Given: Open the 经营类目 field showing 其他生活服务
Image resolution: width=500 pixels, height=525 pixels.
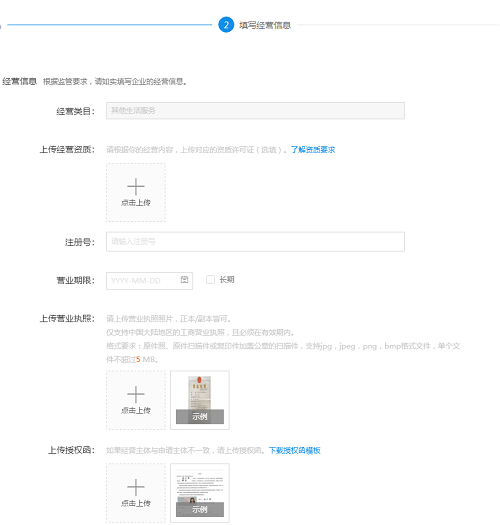Looking at the screenshot, I should pos(255,110).
